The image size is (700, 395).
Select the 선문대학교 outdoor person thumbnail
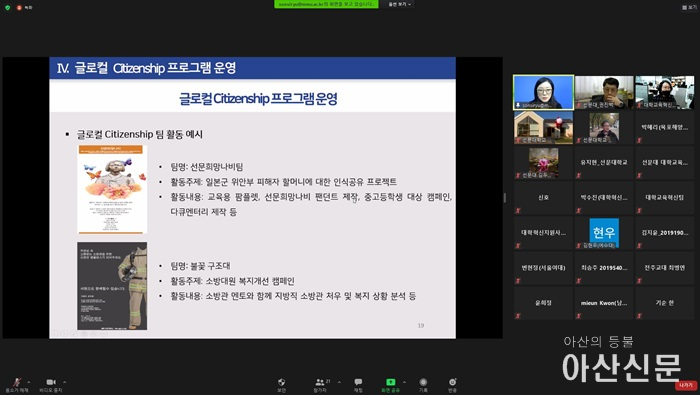pos(604,128)
